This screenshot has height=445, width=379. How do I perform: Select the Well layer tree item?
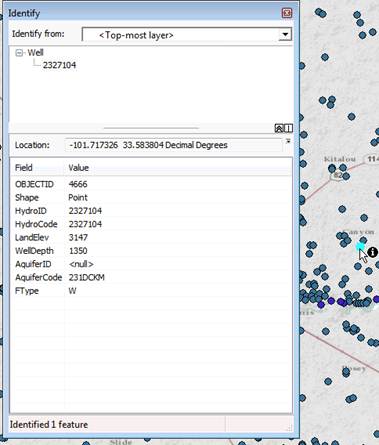click(35, 52)
